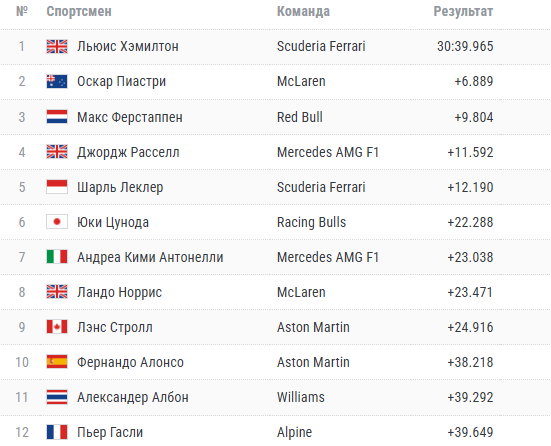Image resolution: width=551 pixels, height=446 pixels.
Task: Click the British flag next to Льюис Хэмилтон
Action: [x=57, y=46]
